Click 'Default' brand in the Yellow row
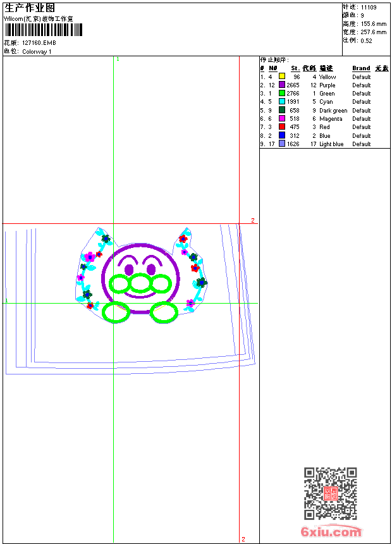This screenshot has width=392, height=544. pos(362,77)
